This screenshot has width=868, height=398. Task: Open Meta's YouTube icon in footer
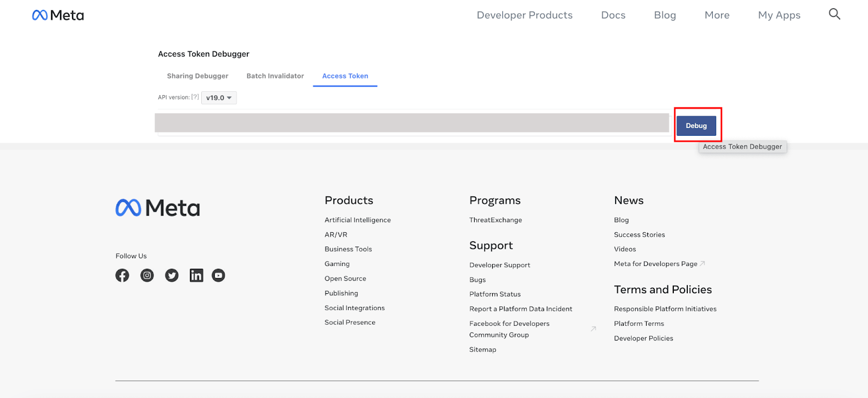tap(218, 275)
